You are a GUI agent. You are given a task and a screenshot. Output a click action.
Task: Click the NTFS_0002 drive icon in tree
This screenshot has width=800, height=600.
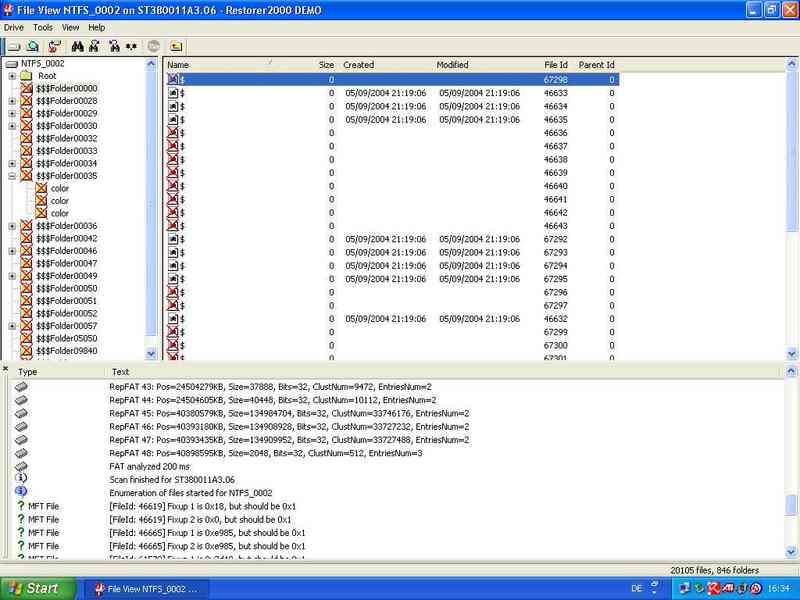(12, 64)
